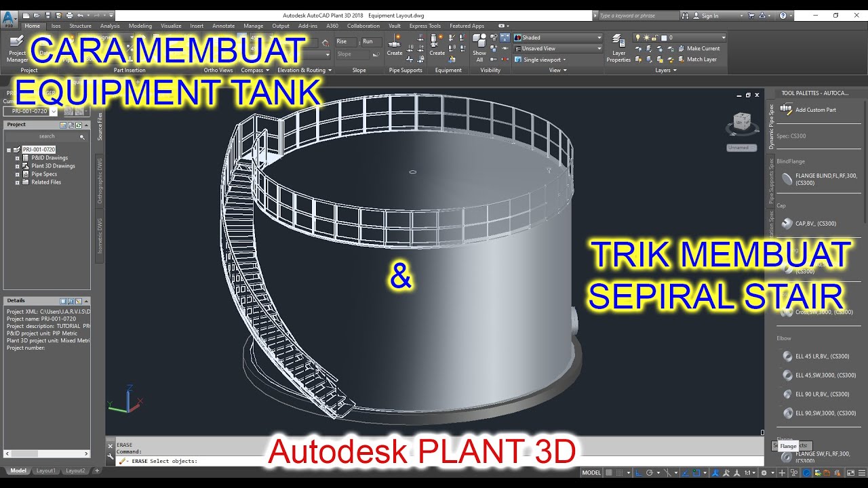Image resolution: width=868 pixels, height=488 pixels.
Task: Click the command line input field
Action: [346, 461]
